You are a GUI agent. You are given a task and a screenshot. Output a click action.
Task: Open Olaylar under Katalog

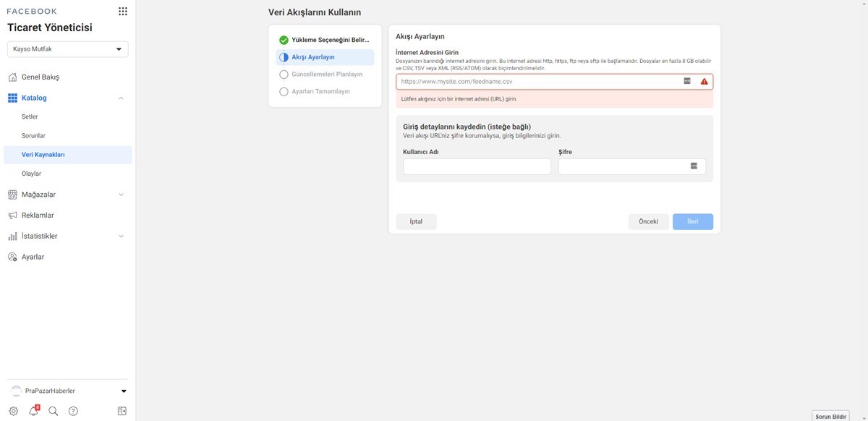31,174
